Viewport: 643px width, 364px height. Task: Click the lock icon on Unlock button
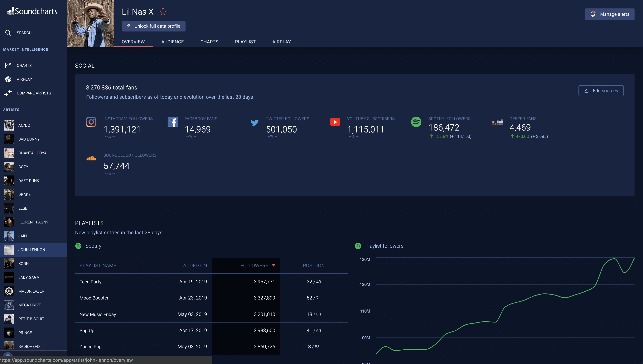tap(128, 26)
